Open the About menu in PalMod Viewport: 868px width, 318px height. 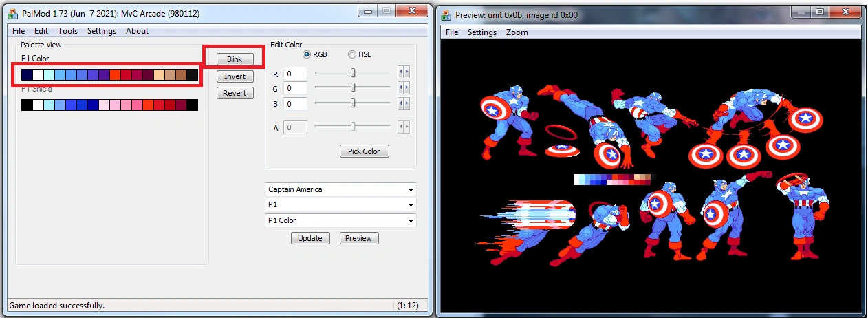click(137, 31)
